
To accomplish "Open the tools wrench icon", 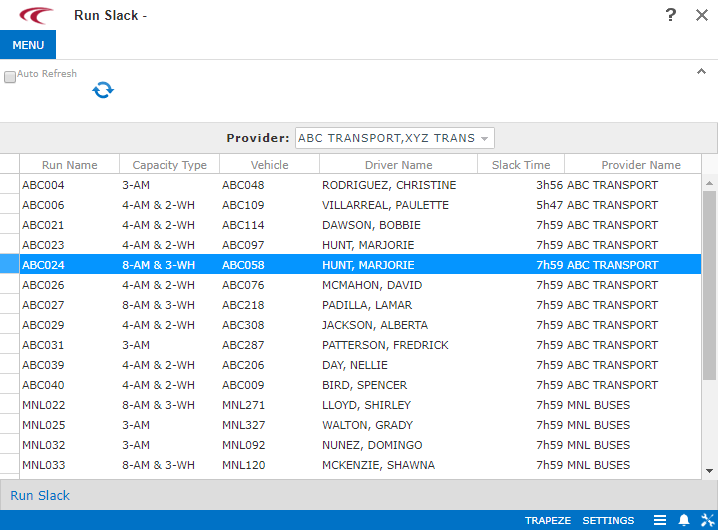I will 707,520.
